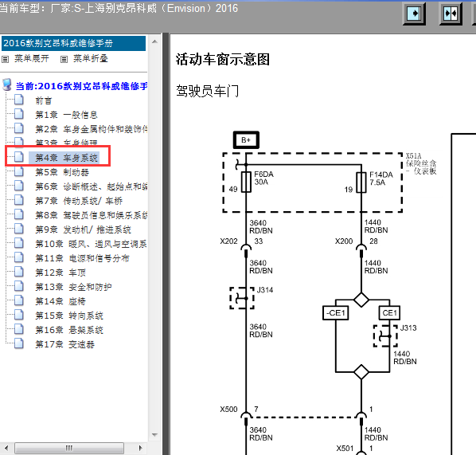Click the page icon beside 第4章
Image resolution: width=476 pixels, height=455 pixels.
coord(19,156)
